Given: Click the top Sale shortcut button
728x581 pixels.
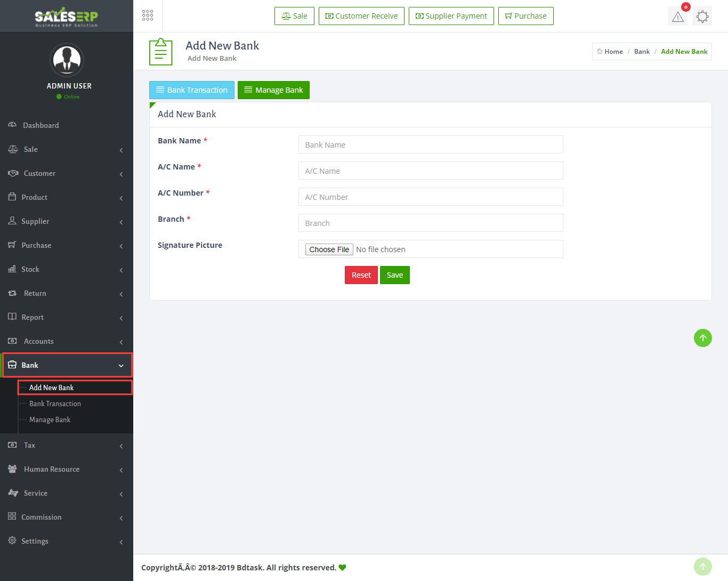Looking at the screenshot, I should click(294, 16).
